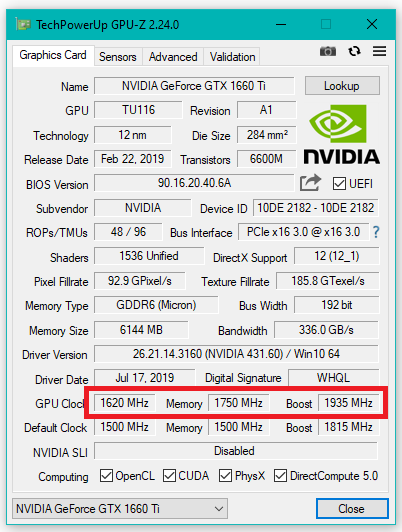The height and width of the screenshot is (532, 402).
Task: Open the hamburger menu icon
Action: click(379, 51)
